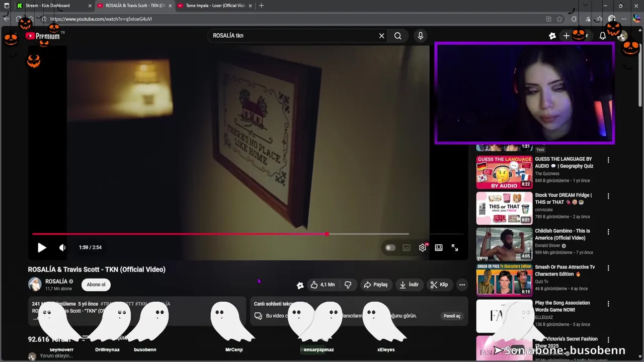Open the ROSALÍA channel name link
Screen dimensions: 644x362
tap(56, 282)
